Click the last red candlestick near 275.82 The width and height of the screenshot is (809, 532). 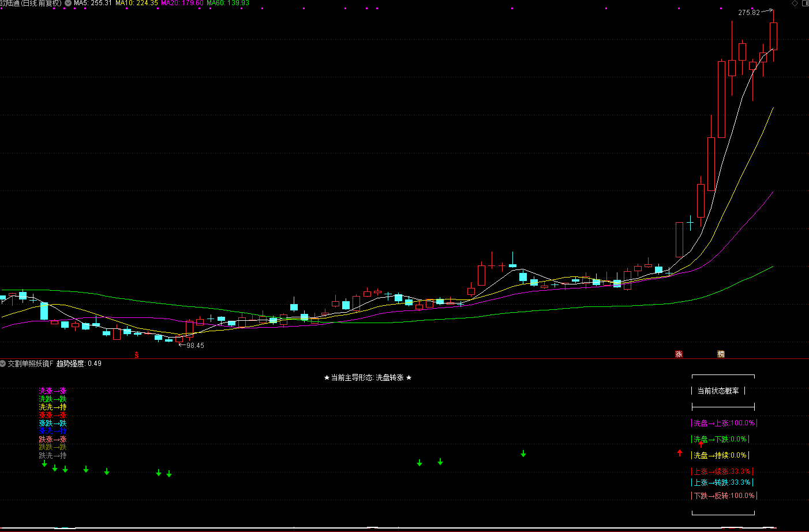point(773,36)
